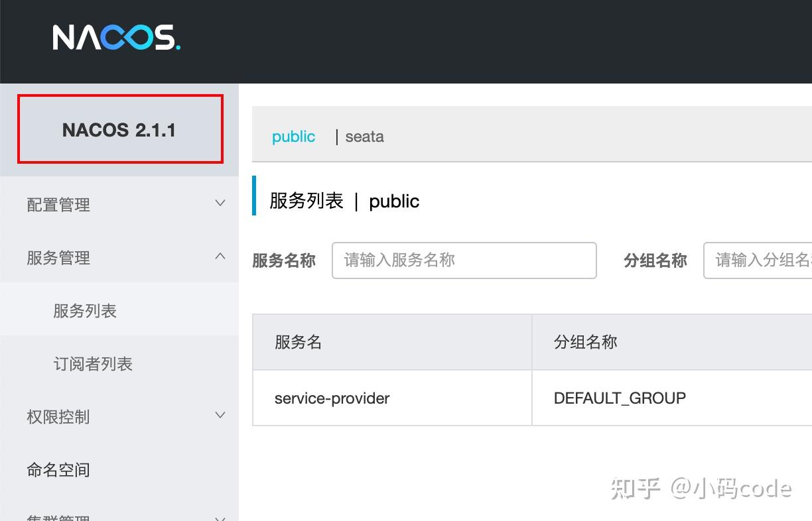Click the DEFAULT_GROUP cell in the table
812x521 pixels.
coord(620,398)
